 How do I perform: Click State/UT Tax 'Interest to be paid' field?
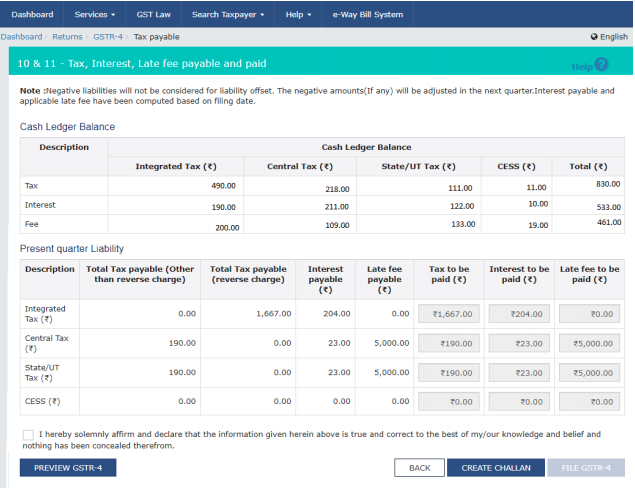click(x=520, y=372)
